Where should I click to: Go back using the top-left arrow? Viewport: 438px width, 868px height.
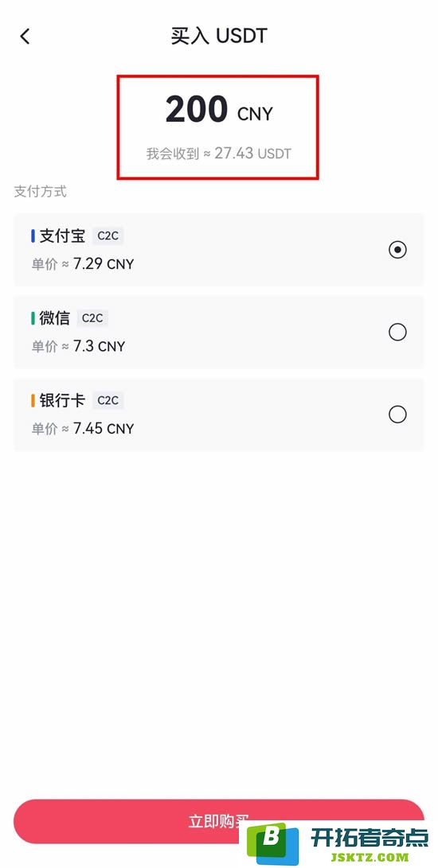click(25, 37)
